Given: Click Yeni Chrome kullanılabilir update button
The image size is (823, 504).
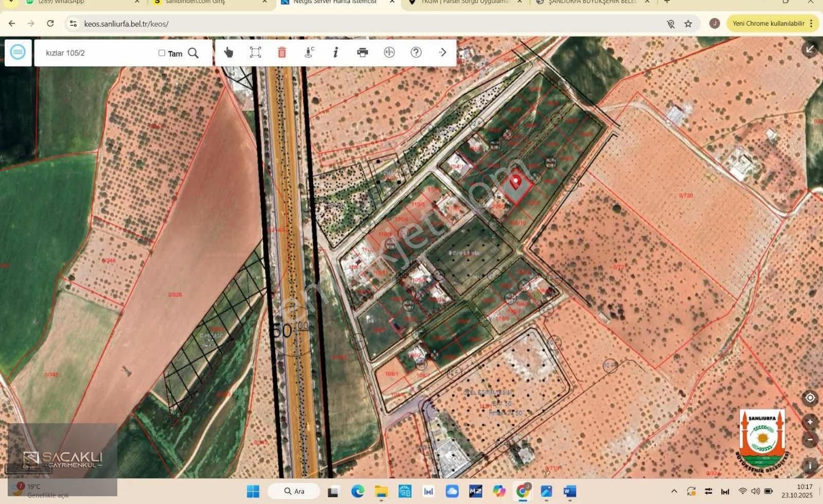Looking at the screenshot, I should pyautogui.click(x=772, y=24).
